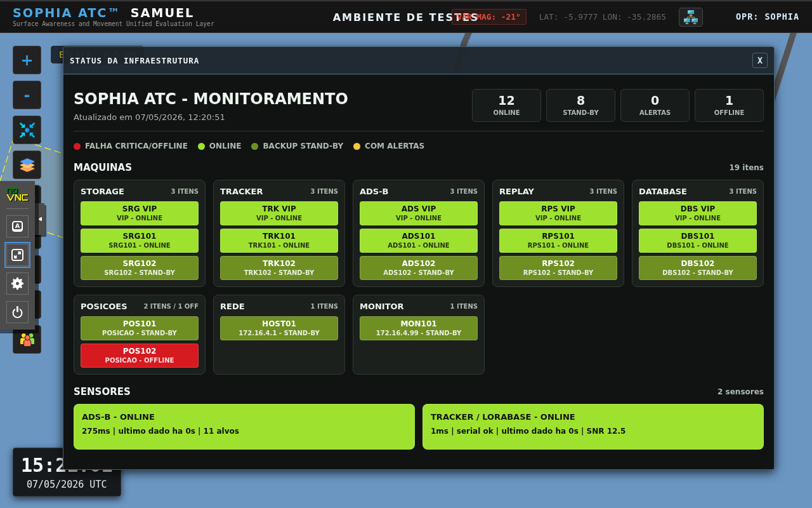812x508 pixels.
Task: Click the '2 sensores' count label
Action: pyautogui.click(x=740, y=392)
